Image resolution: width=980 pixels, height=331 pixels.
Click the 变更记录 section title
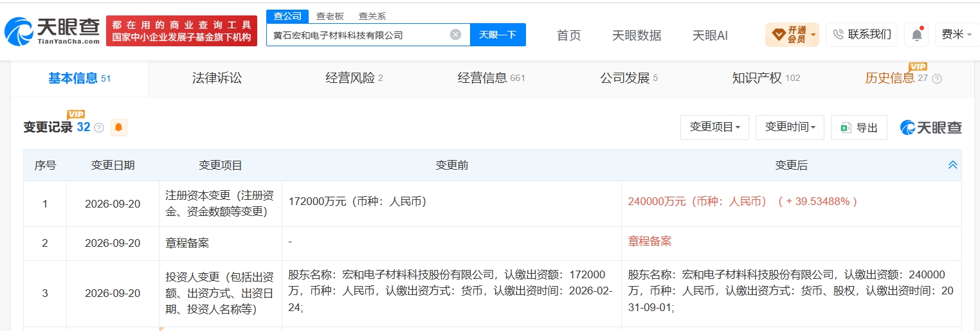click(x=48, y=127)
